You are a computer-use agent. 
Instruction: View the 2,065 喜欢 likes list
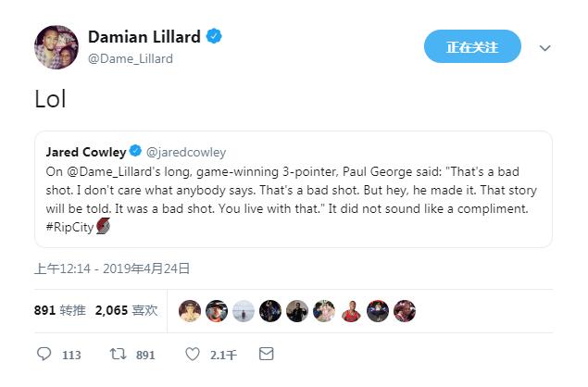click(x=126, y=310)
